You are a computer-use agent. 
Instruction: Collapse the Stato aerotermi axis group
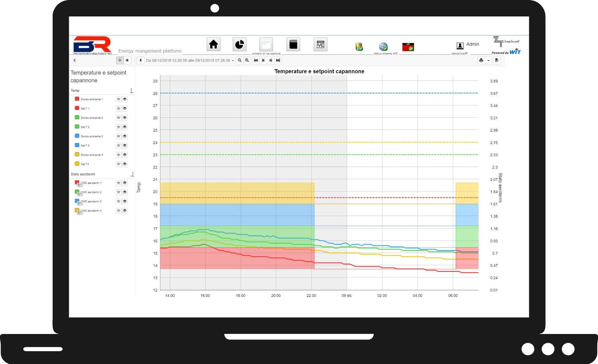coord(132,174)
